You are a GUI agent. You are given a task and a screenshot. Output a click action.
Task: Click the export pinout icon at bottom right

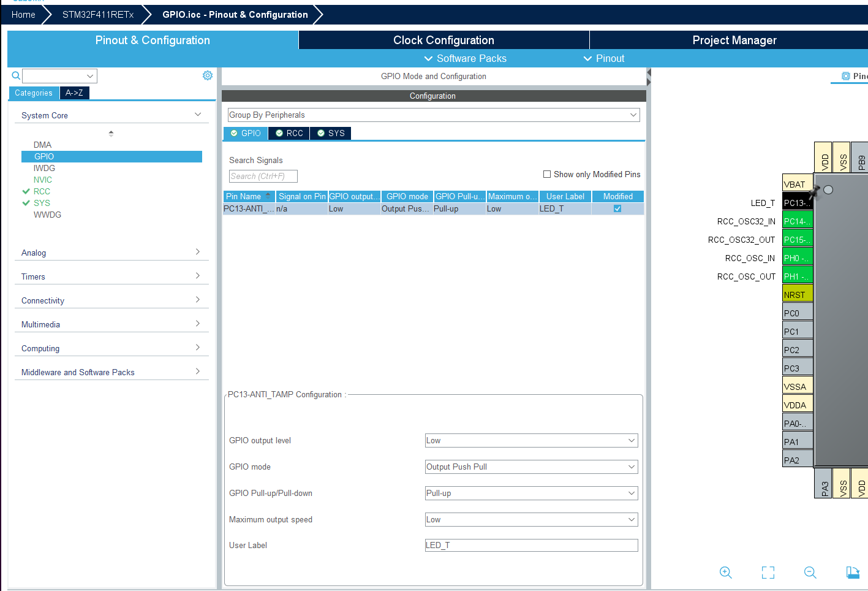[852, 572]
